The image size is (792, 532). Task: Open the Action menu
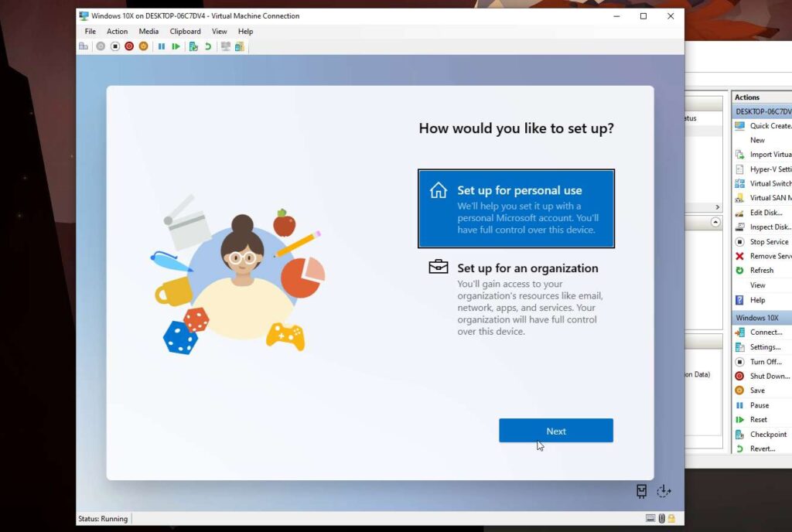click(x=118, y=31)
